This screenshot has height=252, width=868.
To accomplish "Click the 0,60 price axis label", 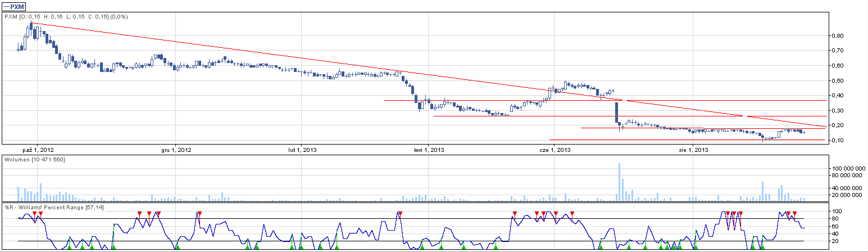I will [837, 66].
